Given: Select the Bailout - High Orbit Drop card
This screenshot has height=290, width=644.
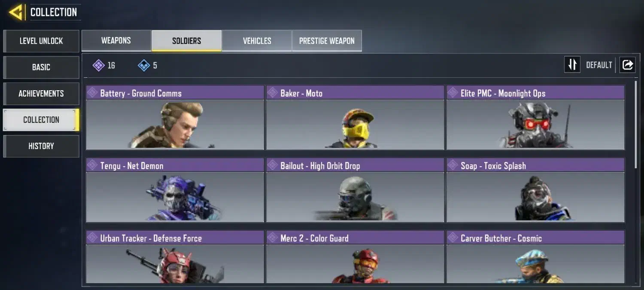Looking at the screenshot, I should [355, 190].
